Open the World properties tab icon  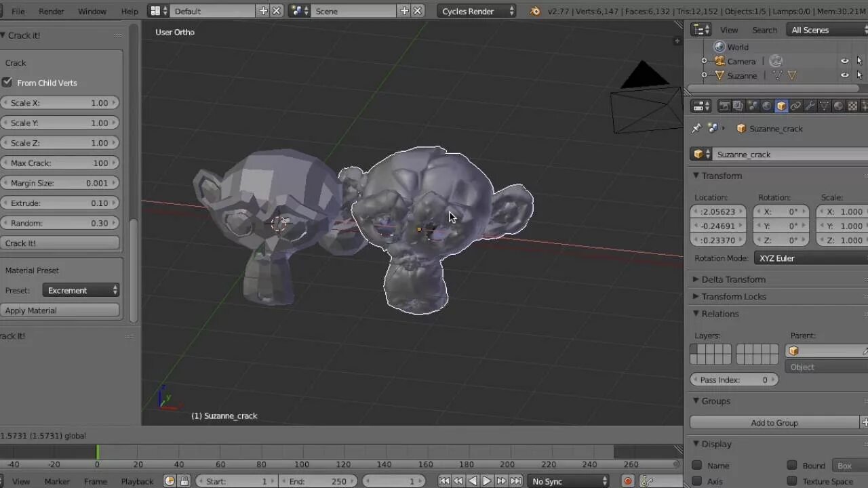pos(766,106)
